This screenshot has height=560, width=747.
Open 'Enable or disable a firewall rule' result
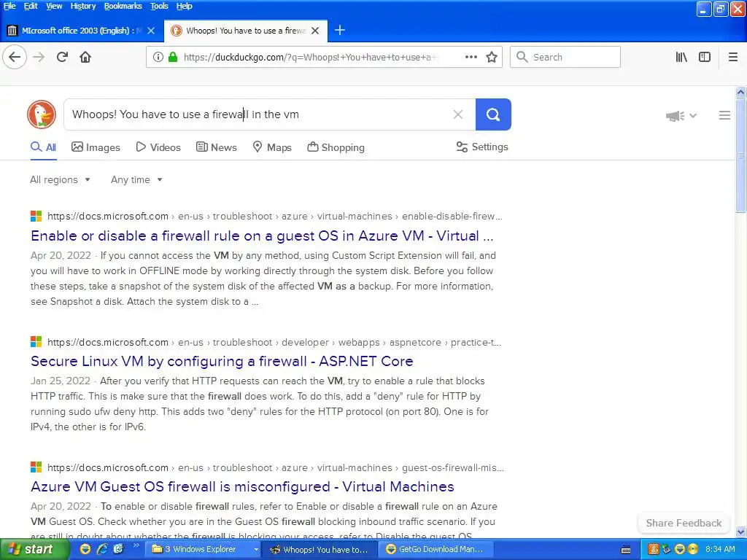(x=262, y=236)
